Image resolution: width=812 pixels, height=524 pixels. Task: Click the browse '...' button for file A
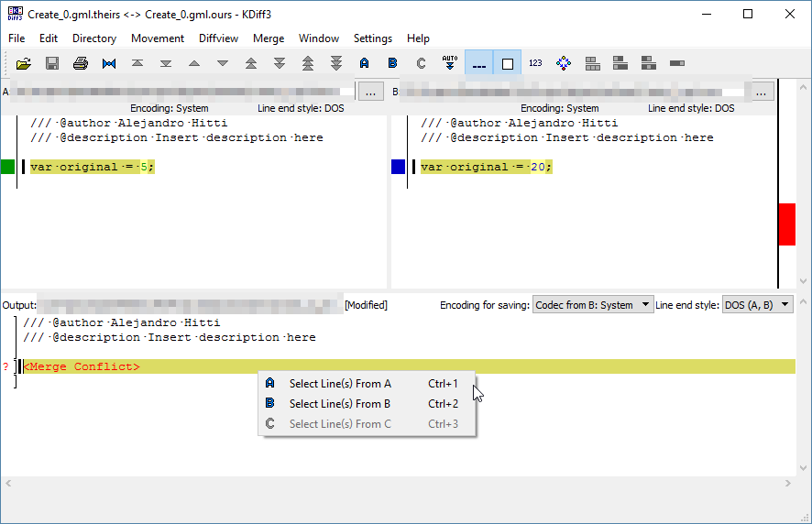(370, 92)
